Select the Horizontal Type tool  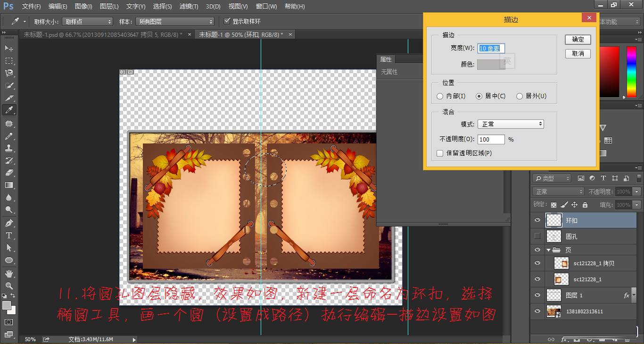9,235
